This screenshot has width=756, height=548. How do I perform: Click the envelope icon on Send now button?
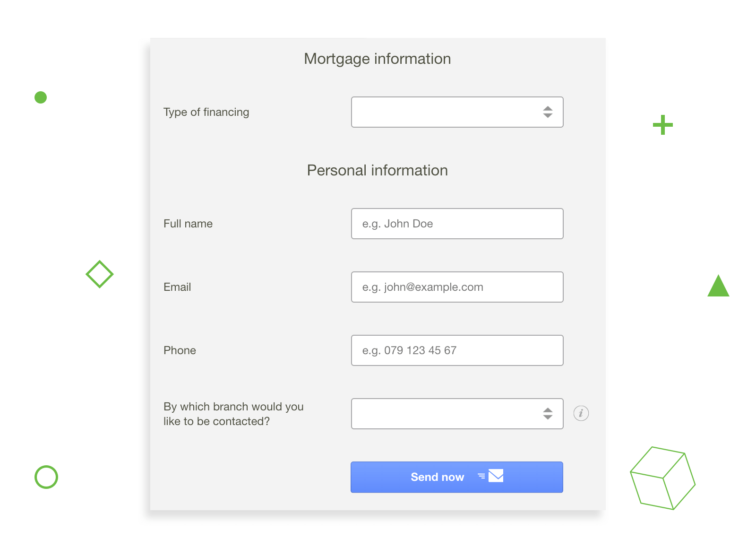(495, 477)
